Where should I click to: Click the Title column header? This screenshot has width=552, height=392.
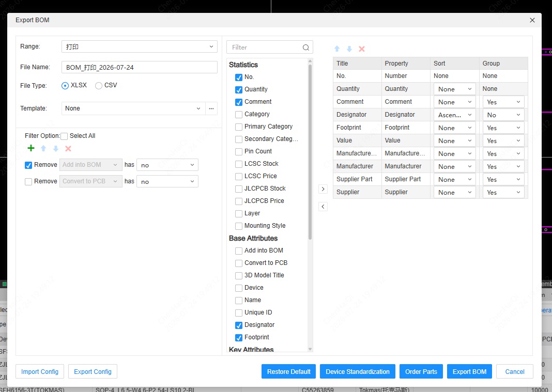(x=357, y=64)
